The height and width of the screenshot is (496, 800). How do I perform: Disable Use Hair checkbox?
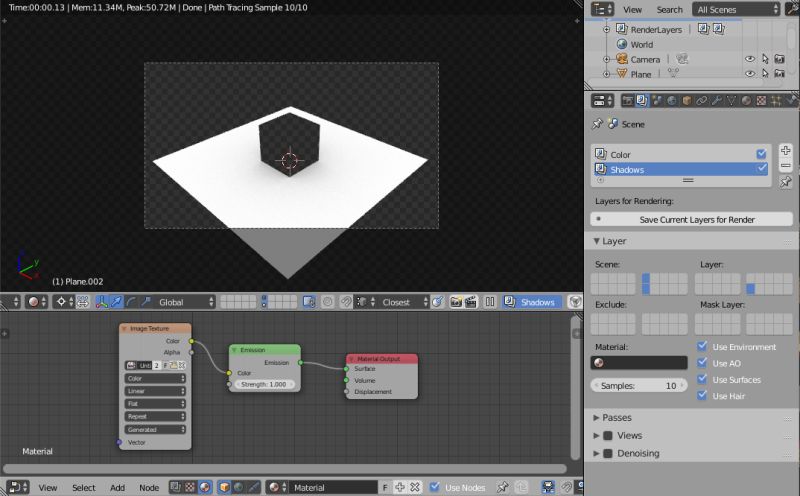(702, 395)
